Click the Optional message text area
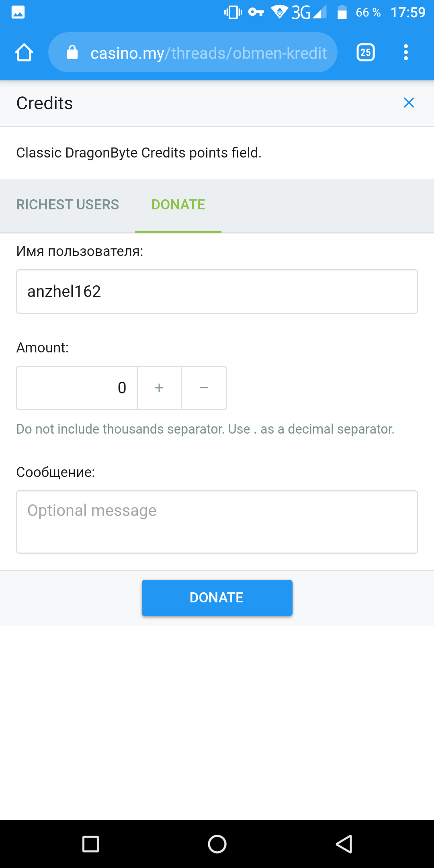434x868 pixels. point(217,522)
